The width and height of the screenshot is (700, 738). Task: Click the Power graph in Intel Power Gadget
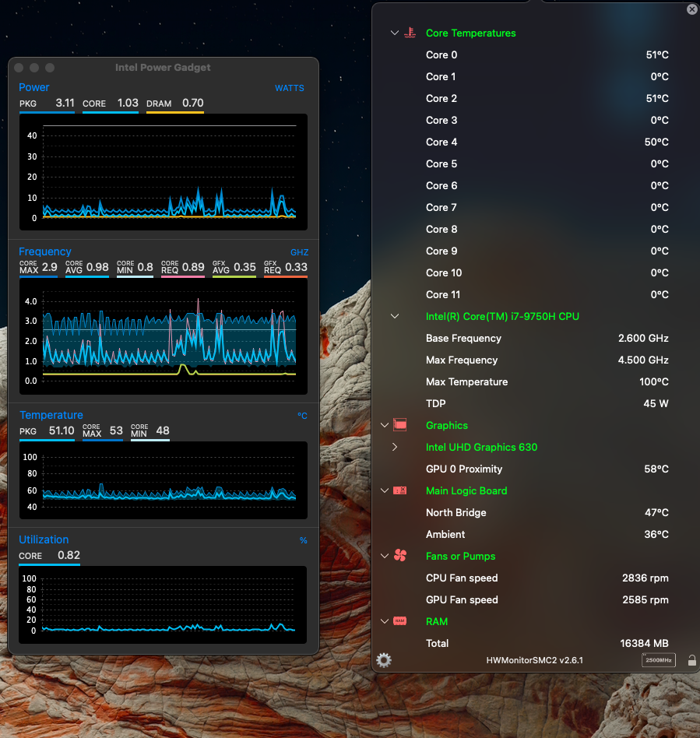(x=164, y=172)
